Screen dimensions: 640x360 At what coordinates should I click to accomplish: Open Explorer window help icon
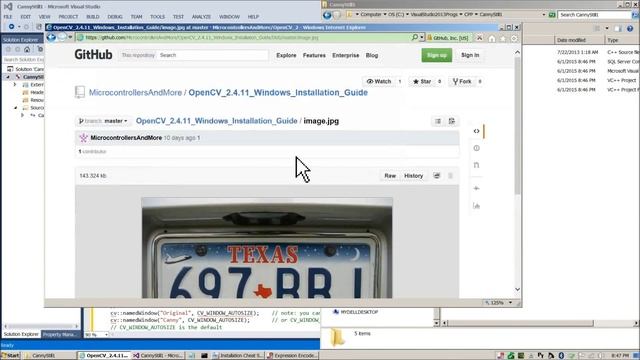point(630,28)
